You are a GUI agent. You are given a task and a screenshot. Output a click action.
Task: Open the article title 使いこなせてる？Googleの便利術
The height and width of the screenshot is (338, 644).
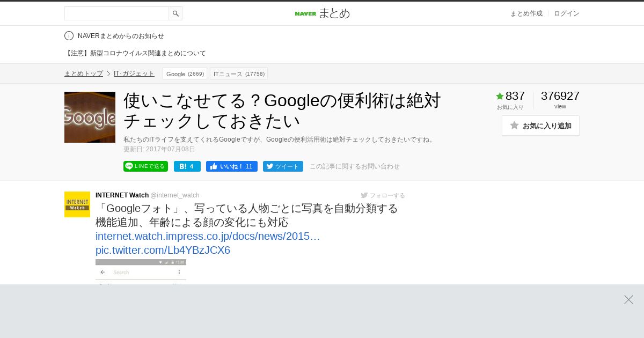(282, 111)
